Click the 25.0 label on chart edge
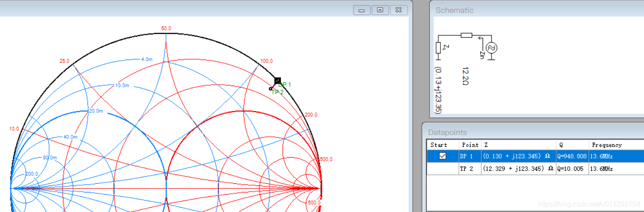The height and width of the screenshot is (212, 644). [x=64, y=61]
